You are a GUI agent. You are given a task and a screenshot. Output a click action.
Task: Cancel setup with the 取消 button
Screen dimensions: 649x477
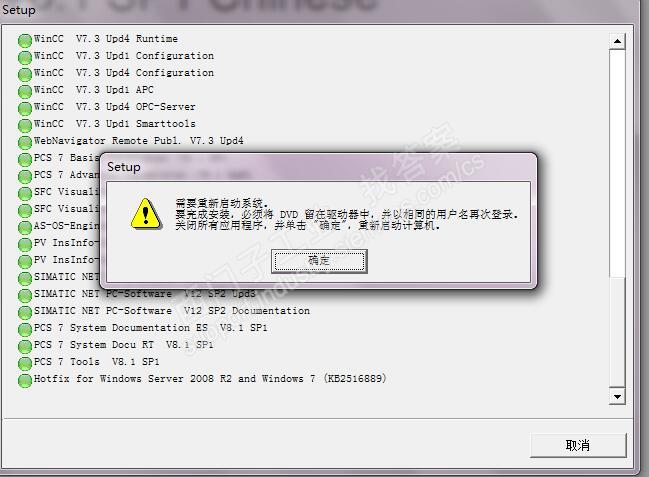tap(578, 446)
